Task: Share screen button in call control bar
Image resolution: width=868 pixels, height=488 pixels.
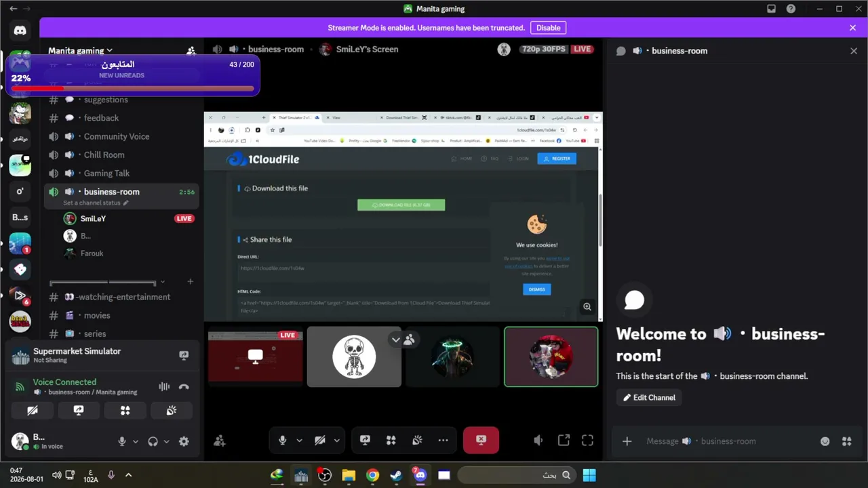Action: coord(365,441)
